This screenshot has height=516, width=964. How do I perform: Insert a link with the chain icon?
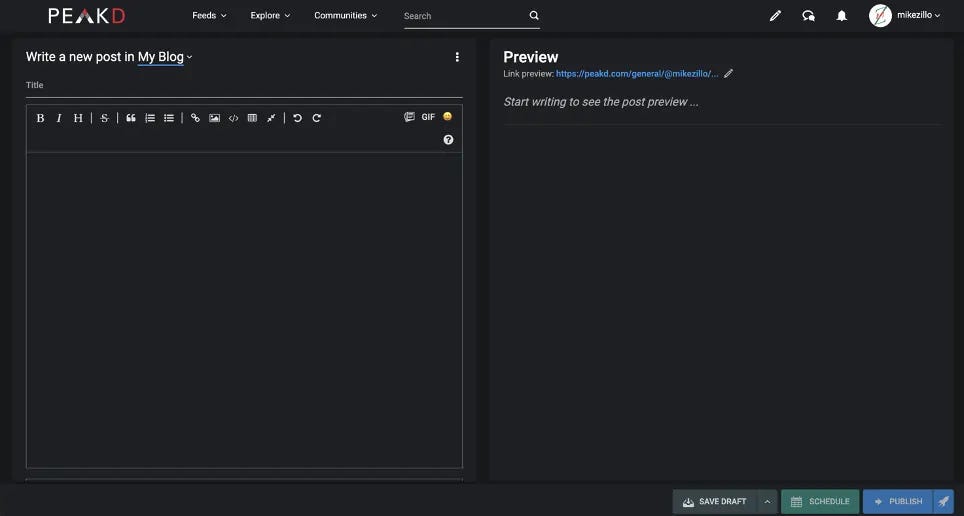[196, 118]
